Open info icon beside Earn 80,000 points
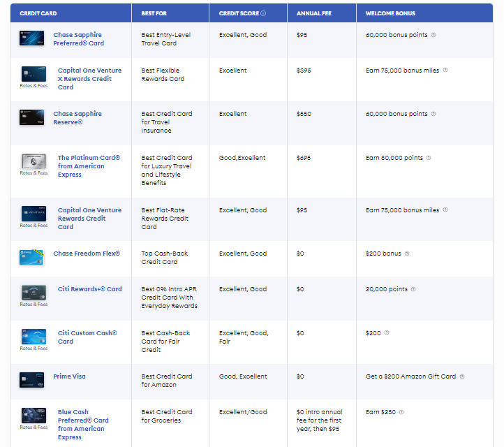Screen dimensions: 504x447 click(429, 158)
